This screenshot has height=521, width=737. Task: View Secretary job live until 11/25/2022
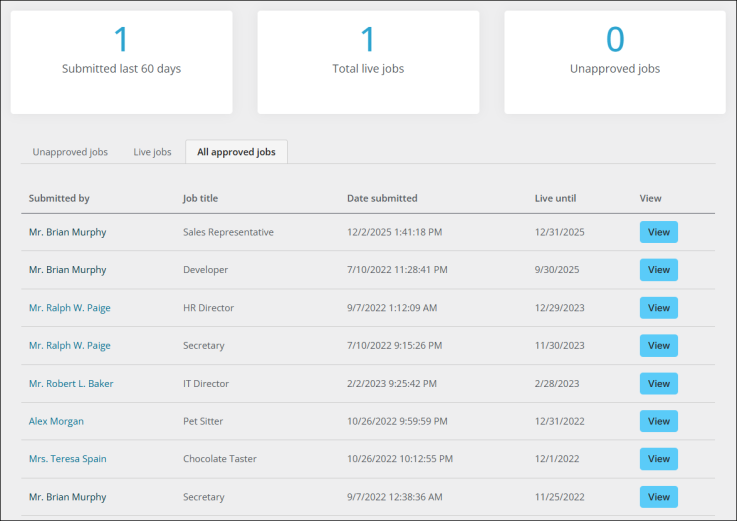658,497
